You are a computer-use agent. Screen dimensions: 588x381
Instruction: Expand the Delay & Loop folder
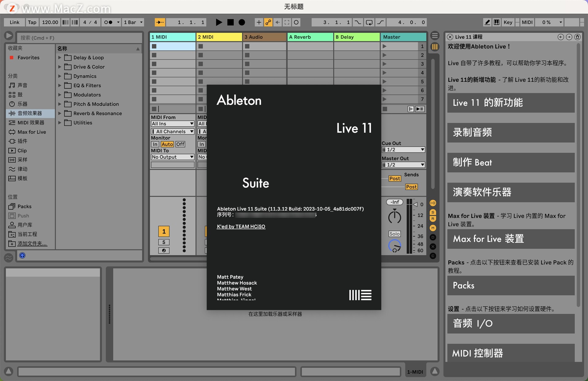click(x=60, y=58)
